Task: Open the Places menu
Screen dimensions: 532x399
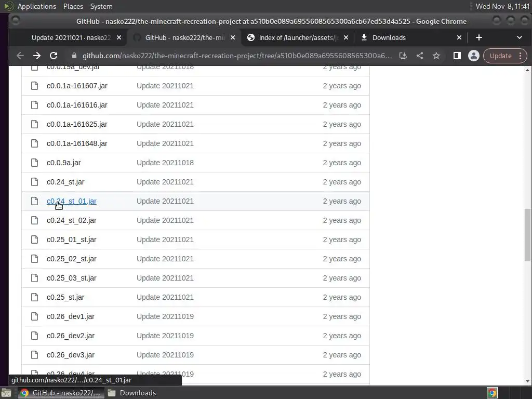Action: (73, 6)
